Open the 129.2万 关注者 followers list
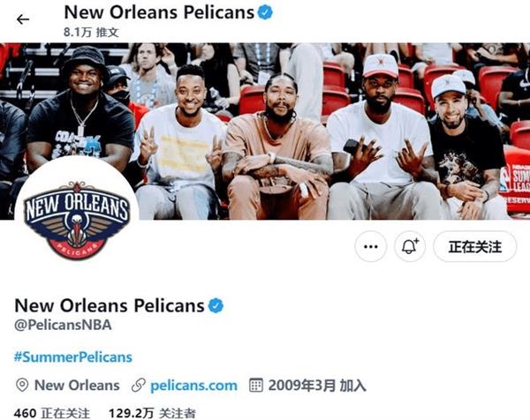 pyautogui.click(x=152, y=413)
